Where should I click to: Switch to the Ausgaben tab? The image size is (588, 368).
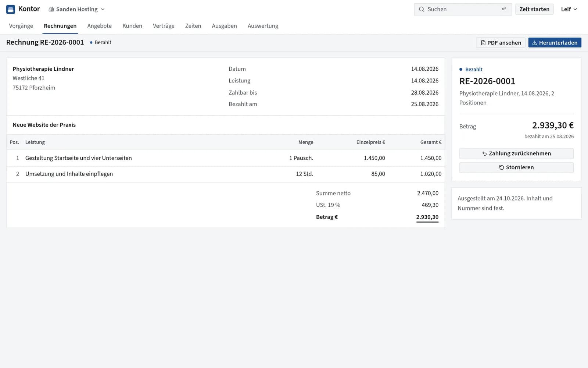point(224,26)
